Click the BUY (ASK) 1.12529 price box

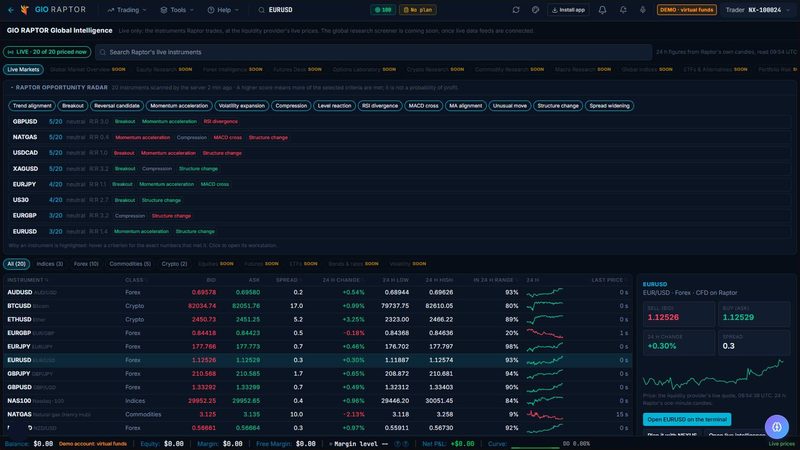tap(754, 314)
